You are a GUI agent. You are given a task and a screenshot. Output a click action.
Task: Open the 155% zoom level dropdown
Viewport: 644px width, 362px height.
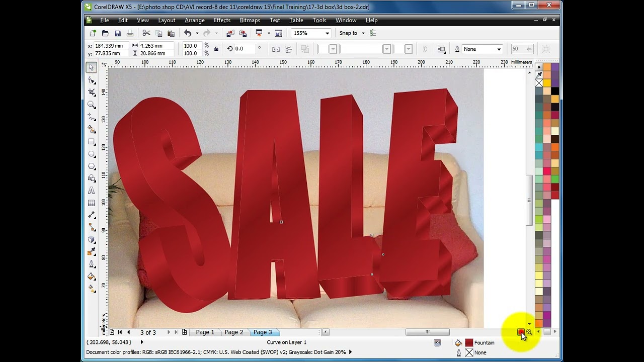[327, 33]
